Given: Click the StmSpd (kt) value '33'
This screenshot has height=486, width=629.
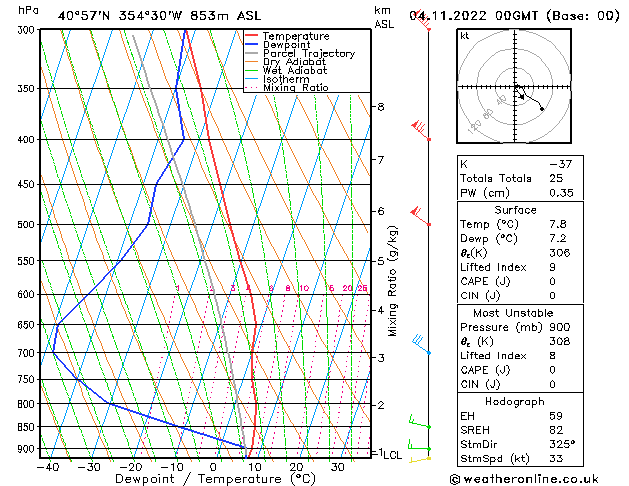Looking at the screenshot, I should [556, 459].
